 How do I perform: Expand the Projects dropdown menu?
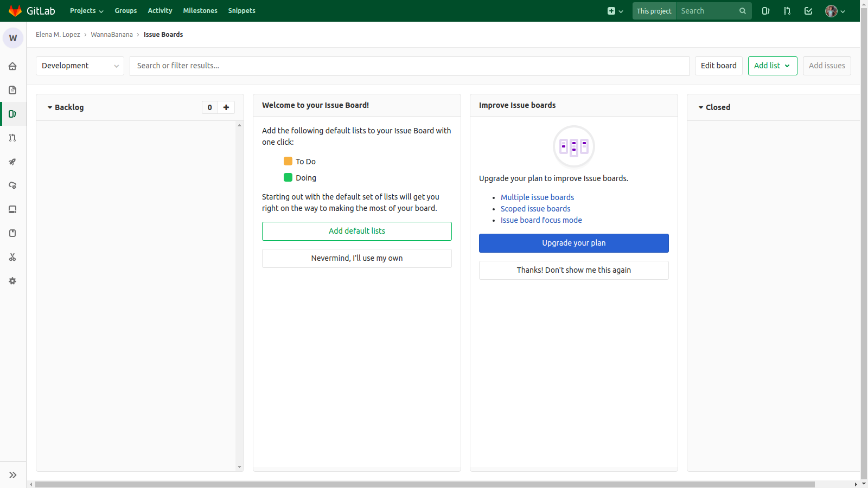[87, 11]
